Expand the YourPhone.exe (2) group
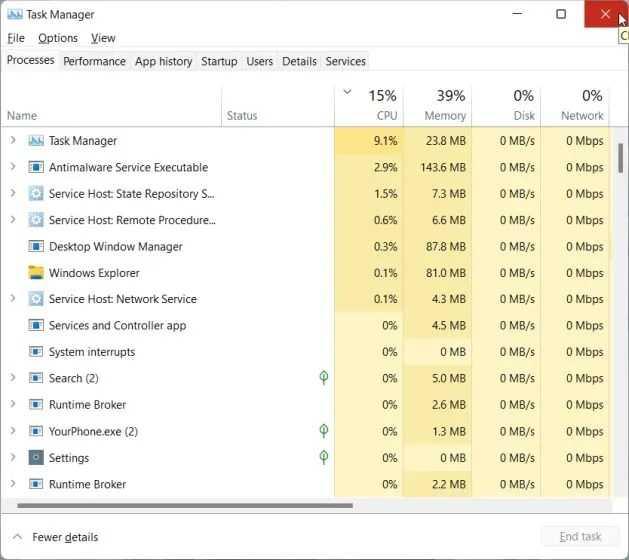 pyautogui.click(x=12, y=431)
